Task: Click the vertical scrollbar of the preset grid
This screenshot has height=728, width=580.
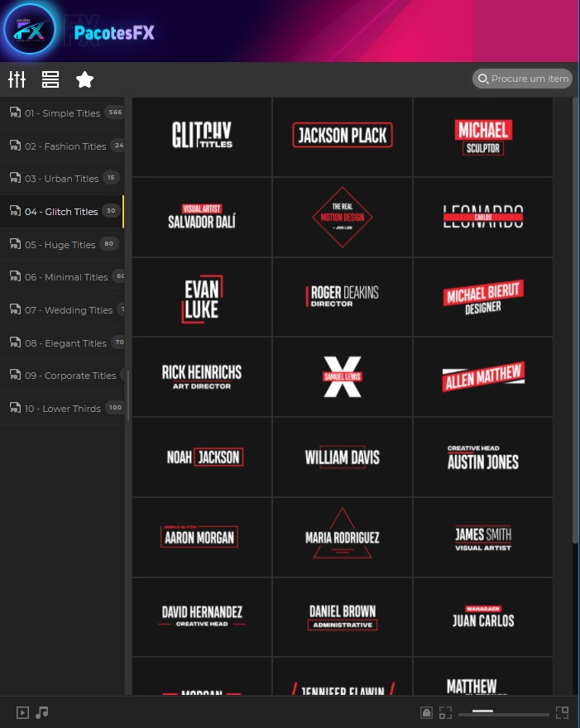Action: tap(575, 331)
